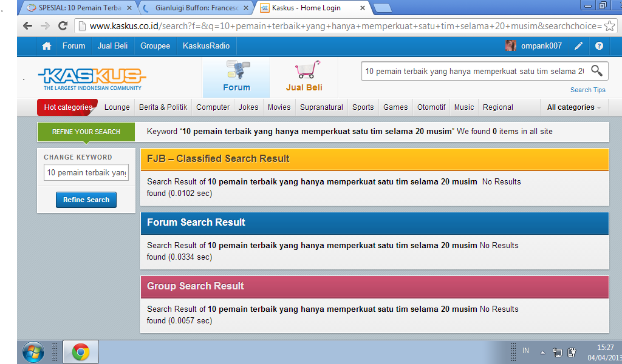Open the Computer category

point(213,107)
